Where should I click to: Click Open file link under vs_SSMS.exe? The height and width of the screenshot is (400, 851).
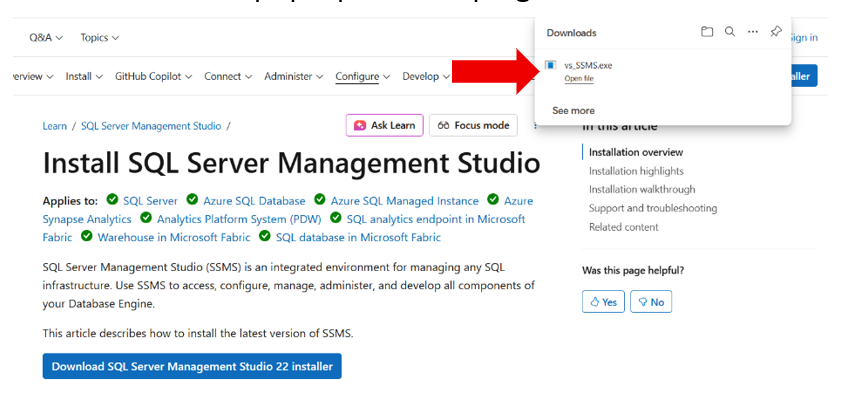point(579,79)
